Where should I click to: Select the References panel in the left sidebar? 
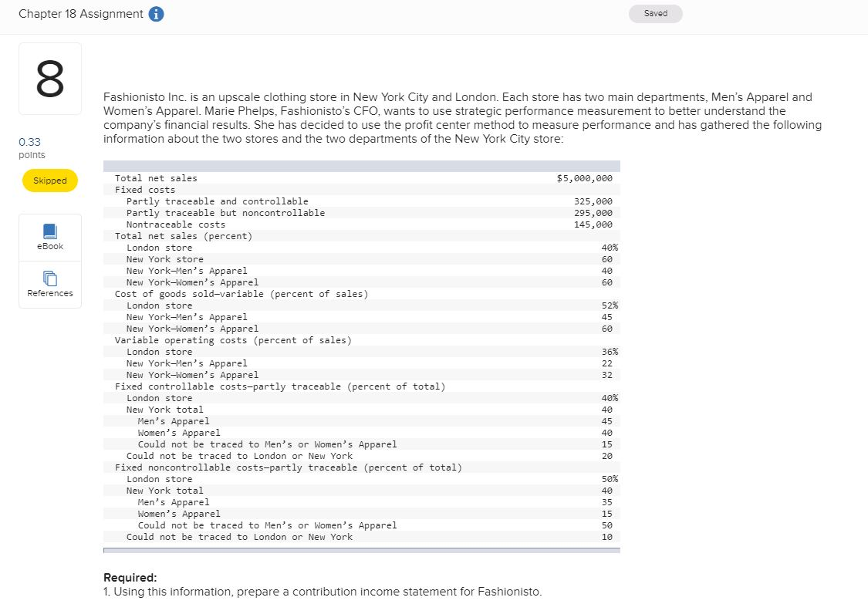coord(49,283)
